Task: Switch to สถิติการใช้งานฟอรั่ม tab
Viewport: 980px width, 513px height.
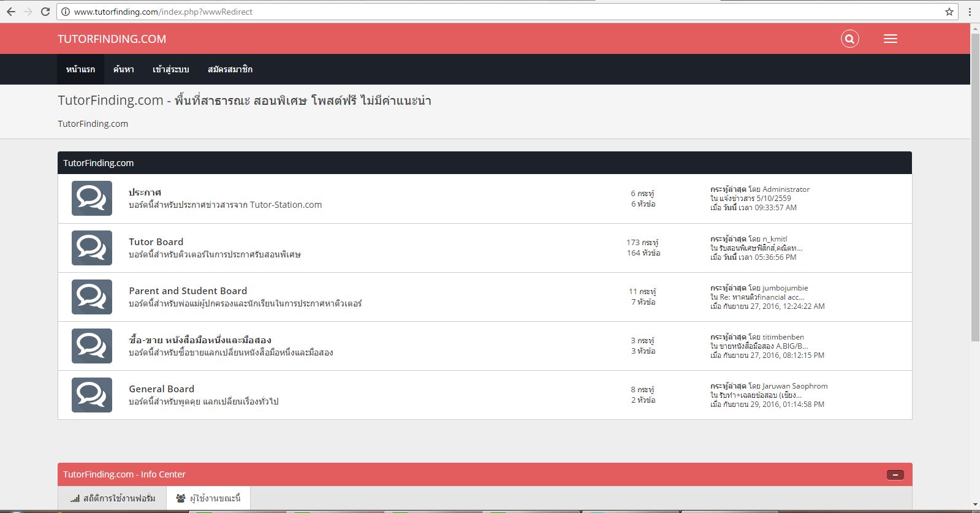Action: click(x=112, y=498)
